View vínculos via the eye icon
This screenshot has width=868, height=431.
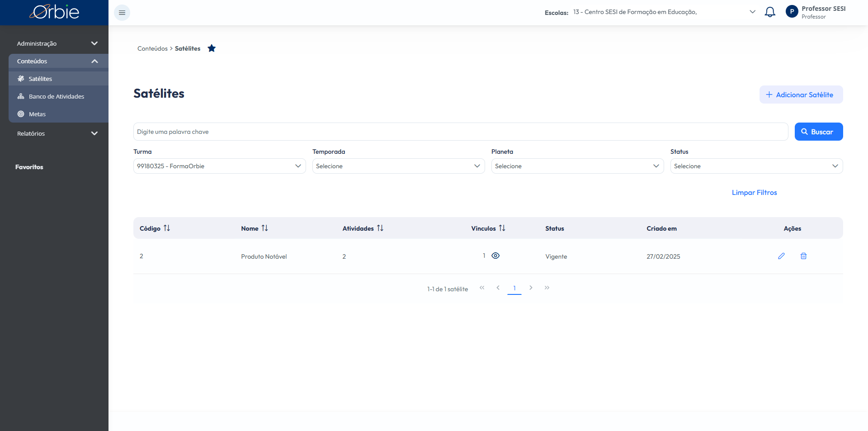click(495, 256)
